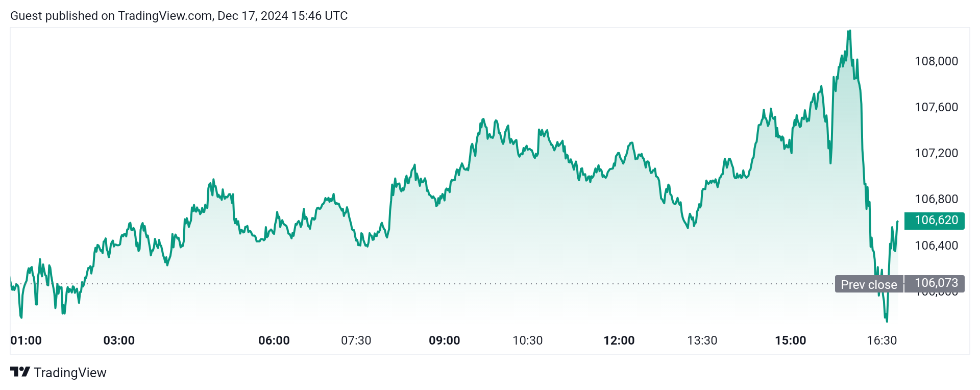The image size is (980, 390).
Task: Select the 09:00 time axis label
Action: tap(445, 340)
